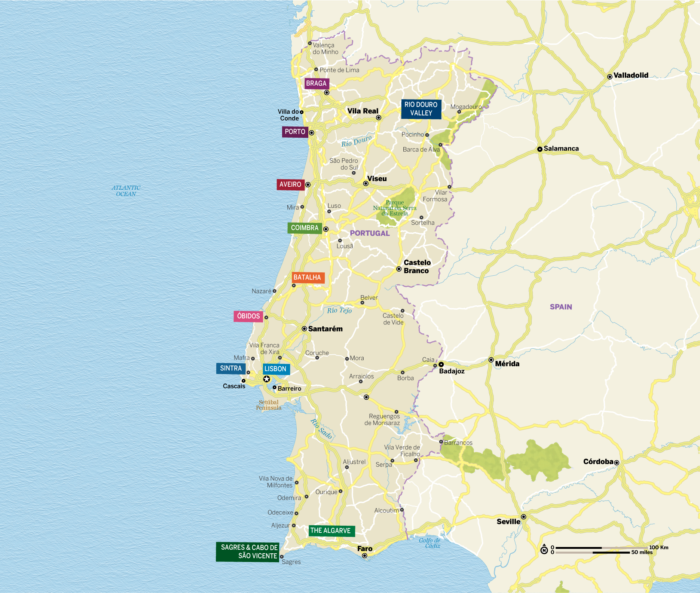Click the Lisbon capital star marker
The height and width of the screenshot is (593, 700).
(x=266, y=379)
